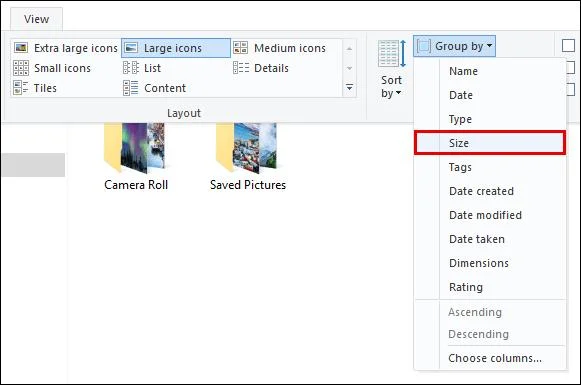Image resolution: width=581 pixels, height=385 pixels.
Task: Click layout gallery scroll down arrow
Action: (349, 68)
